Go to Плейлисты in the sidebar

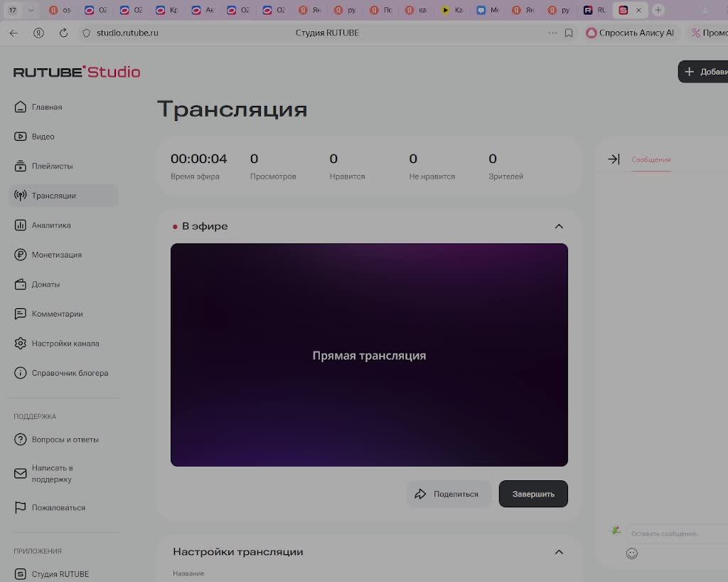(x=43, y=166)
